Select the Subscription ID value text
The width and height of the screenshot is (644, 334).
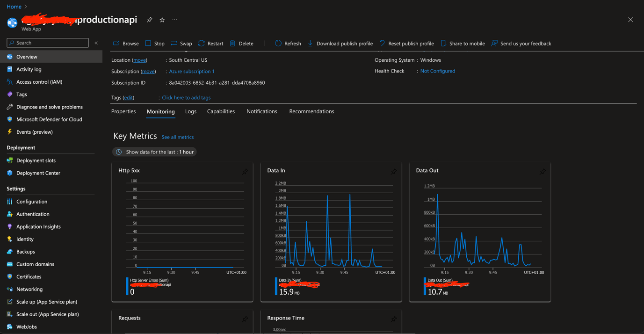coord(217,83)
